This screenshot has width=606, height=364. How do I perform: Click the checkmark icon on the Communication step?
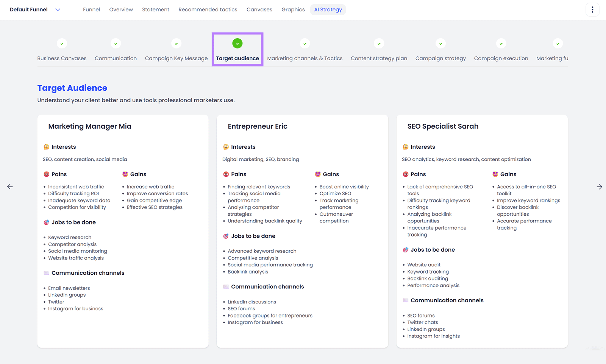coord(116,43)
